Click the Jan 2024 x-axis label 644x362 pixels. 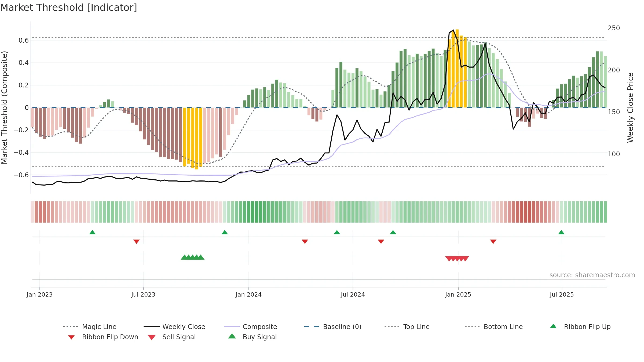point(249,294)
